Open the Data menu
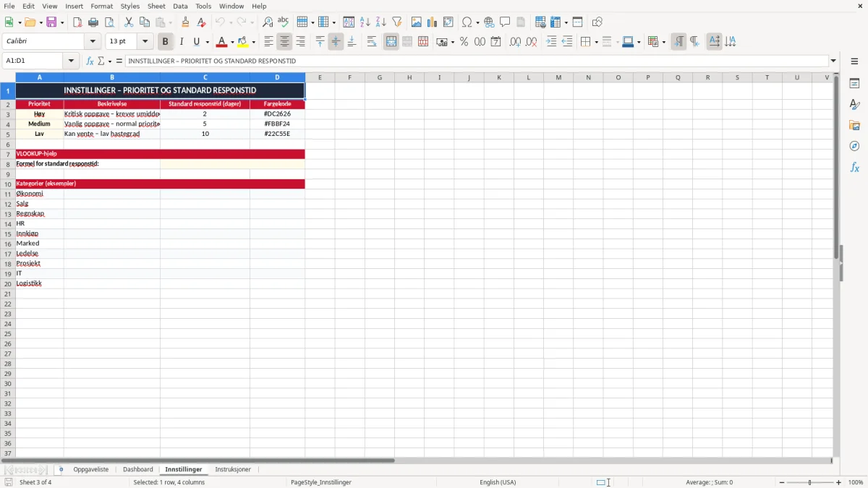Viewport: 868px width, 488px height. (x=180, y=6)
